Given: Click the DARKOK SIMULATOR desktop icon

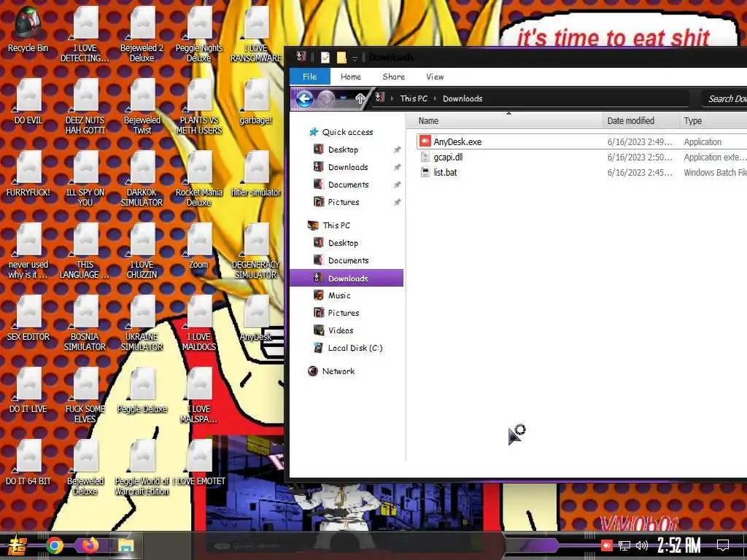Looking at the screenshot, I should (142, 179).
